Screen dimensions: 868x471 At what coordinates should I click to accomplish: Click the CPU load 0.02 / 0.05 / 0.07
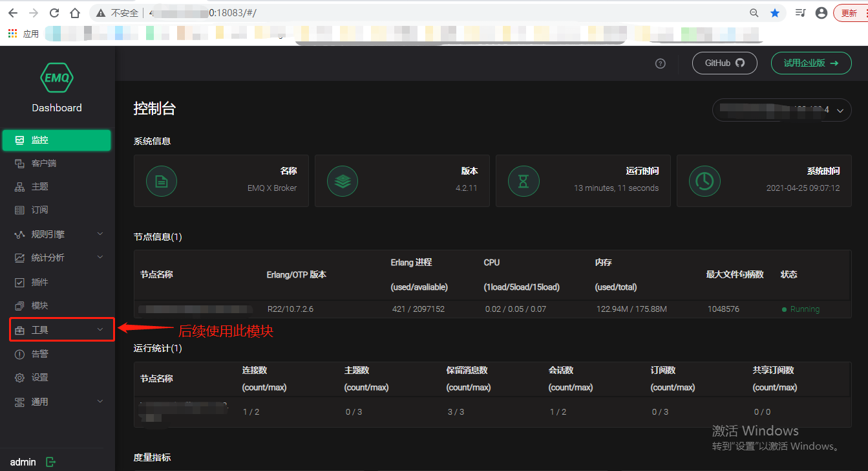(x=516, y=309)
